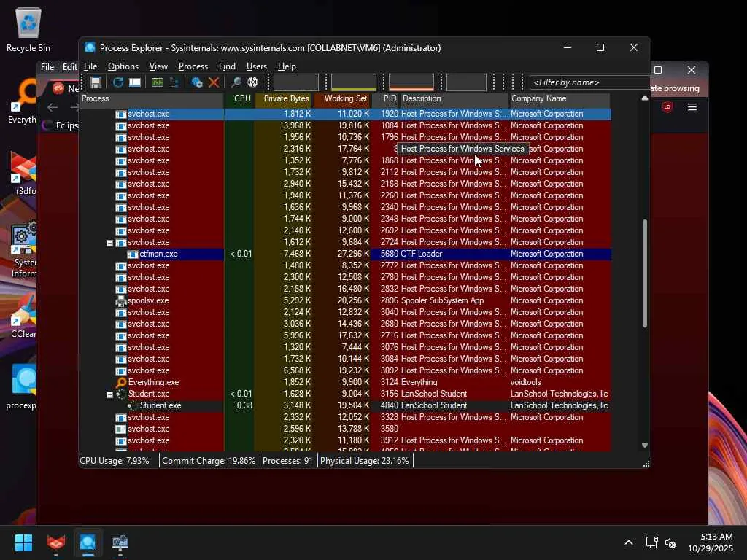Click the "voidtools" company name cell
Viewport: 747px width, 560px height.
pyautogui.click(x=525, y=382)
